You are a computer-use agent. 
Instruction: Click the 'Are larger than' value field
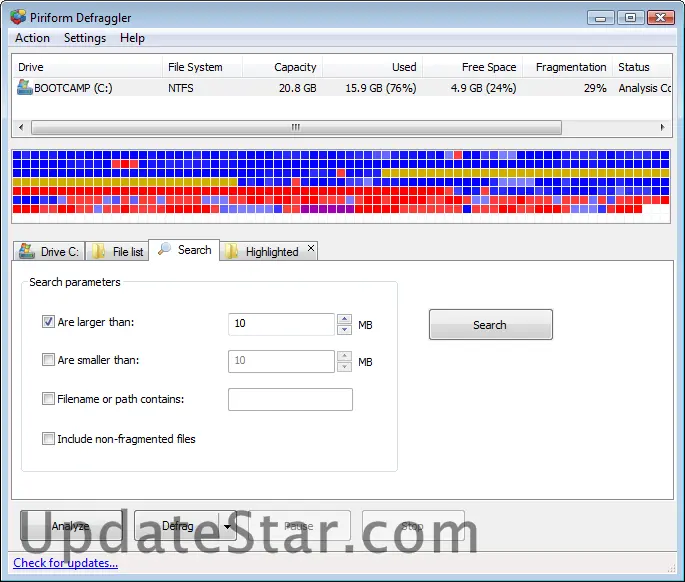pos(281,324)
